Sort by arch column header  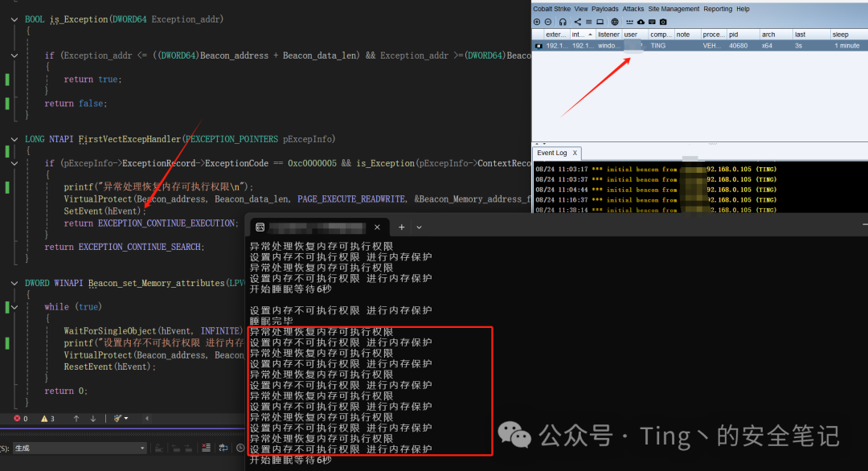(776, 35)
